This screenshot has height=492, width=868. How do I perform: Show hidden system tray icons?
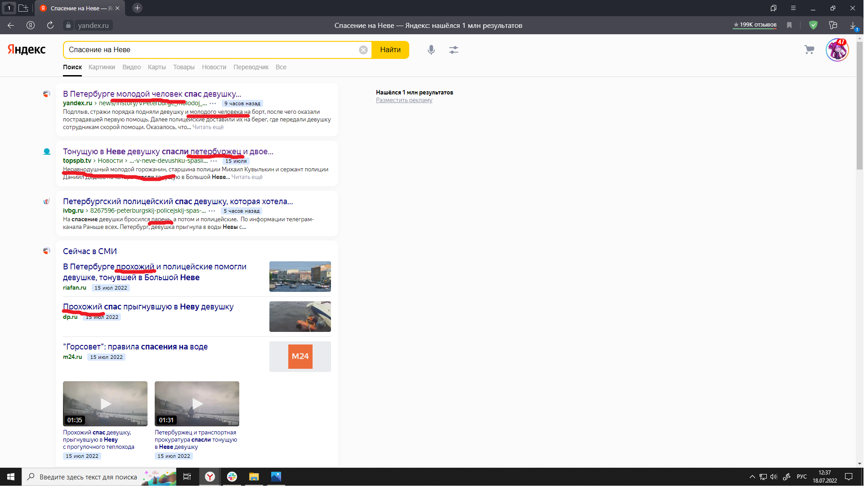[752, 477]
